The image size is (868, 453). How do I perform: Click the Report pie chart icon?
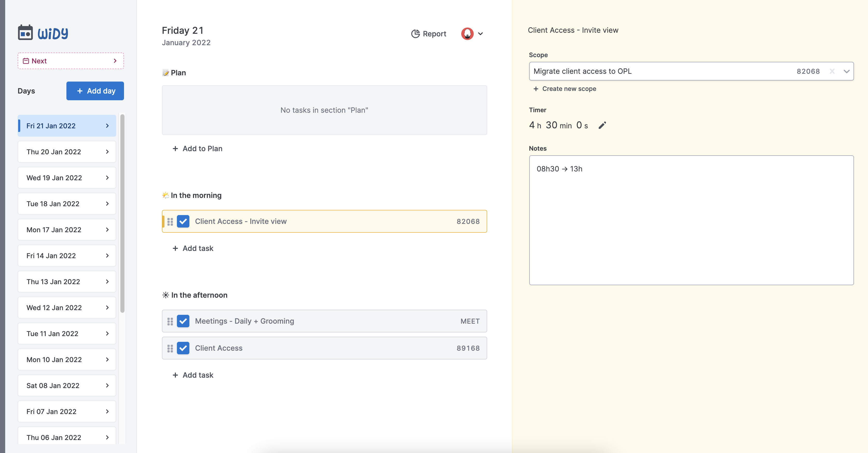click(x=415, y=34)
